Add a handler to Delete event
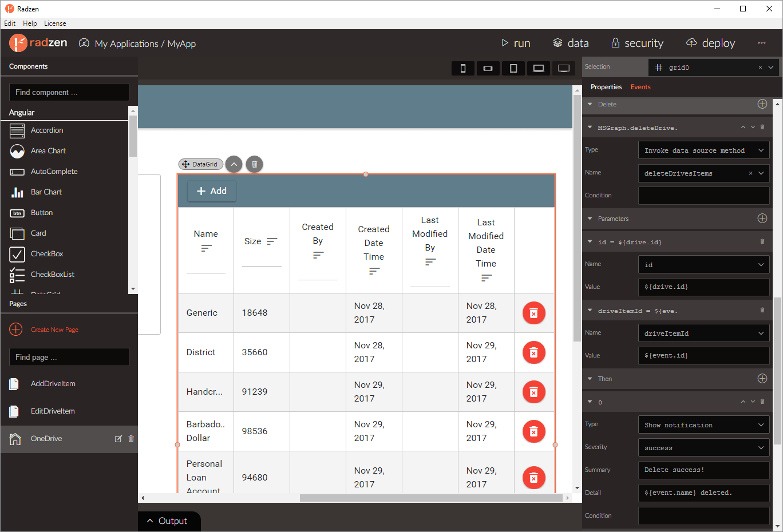Screen dimensions: 783x532 [762, 104]
